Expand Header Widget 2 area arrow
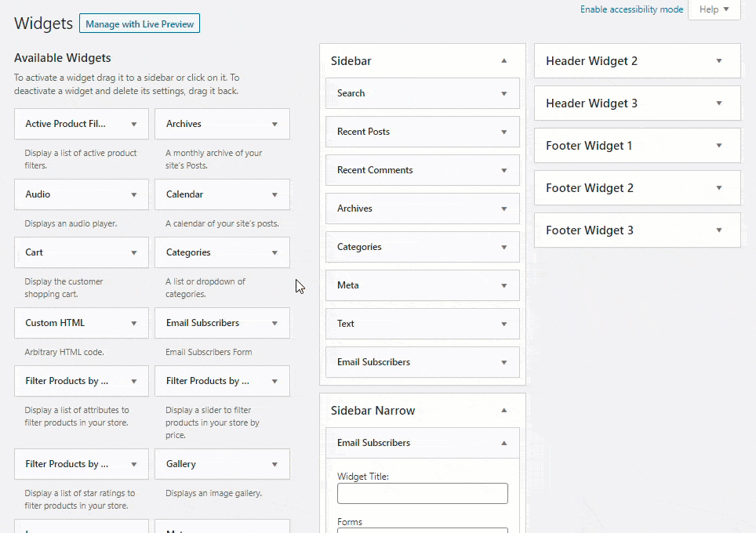 pyautogui.click(x=719, y=60)
